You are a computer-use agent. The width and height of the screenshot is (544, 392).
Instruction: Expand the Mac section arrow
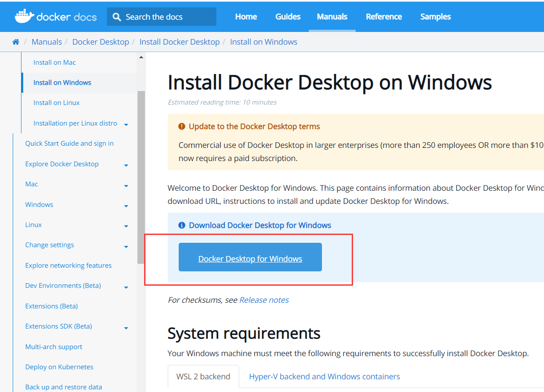pos(126,186)
